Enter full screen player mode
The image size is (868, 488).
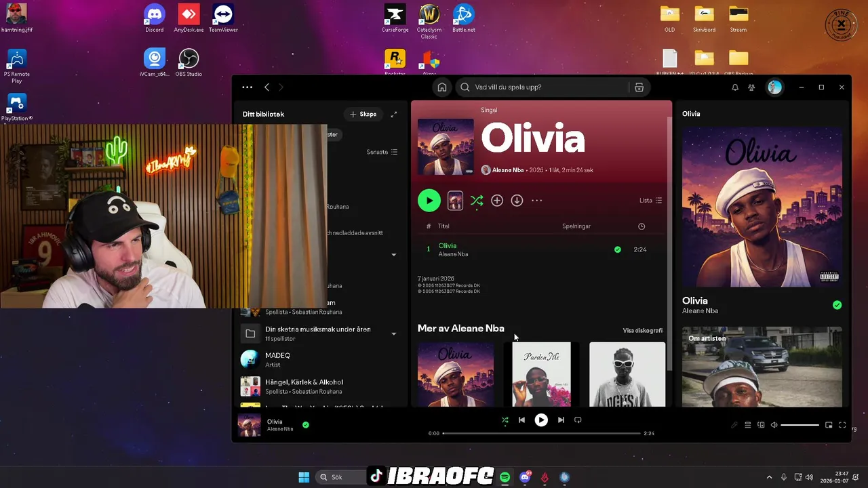coord(842,425)
